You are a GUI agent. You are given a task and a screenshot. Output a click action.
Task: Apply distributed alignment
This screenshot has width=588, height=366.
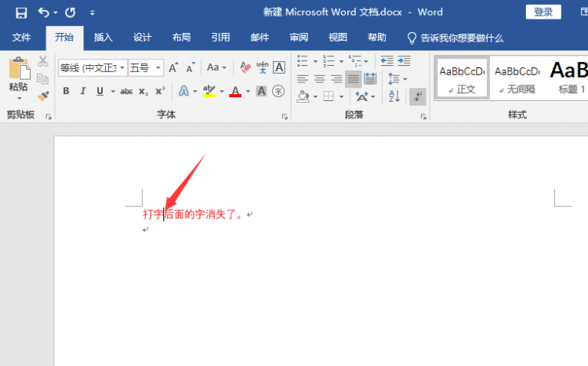tap(370, 78)
